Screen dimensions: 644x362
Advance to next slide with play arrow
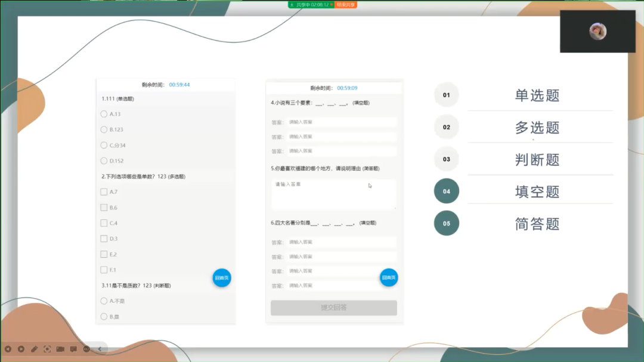pos(21,349)
